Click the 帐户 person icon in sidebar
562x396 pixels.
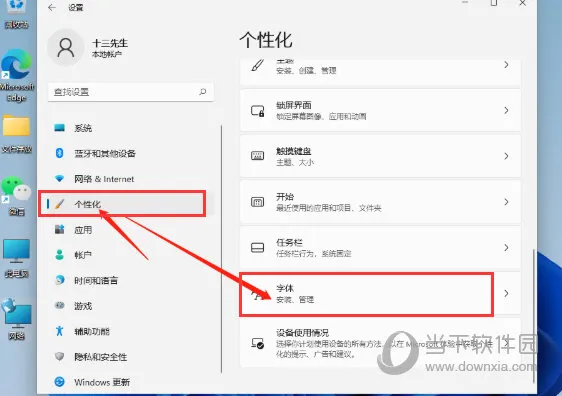[59, 255]
